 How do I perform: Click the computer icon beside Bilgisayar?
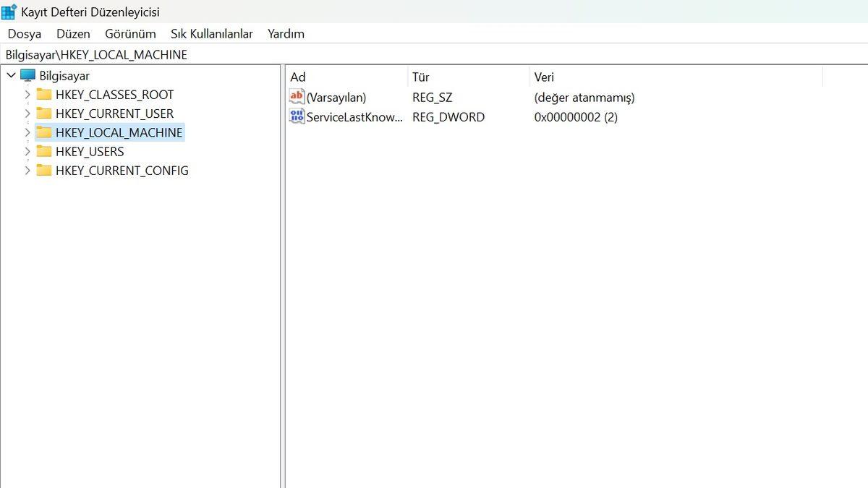(27, 75)
